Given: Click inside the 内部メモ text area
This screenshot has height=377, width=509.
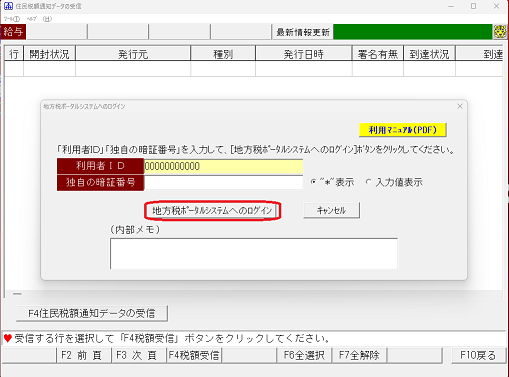Looking at the screenshot, I should click(254, 253).
